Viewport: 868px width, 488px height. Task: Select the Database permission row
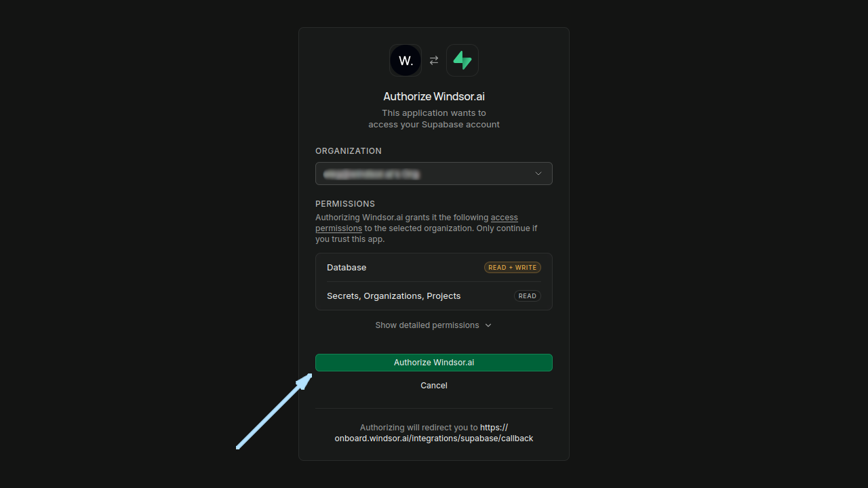[x=434, y=268]
